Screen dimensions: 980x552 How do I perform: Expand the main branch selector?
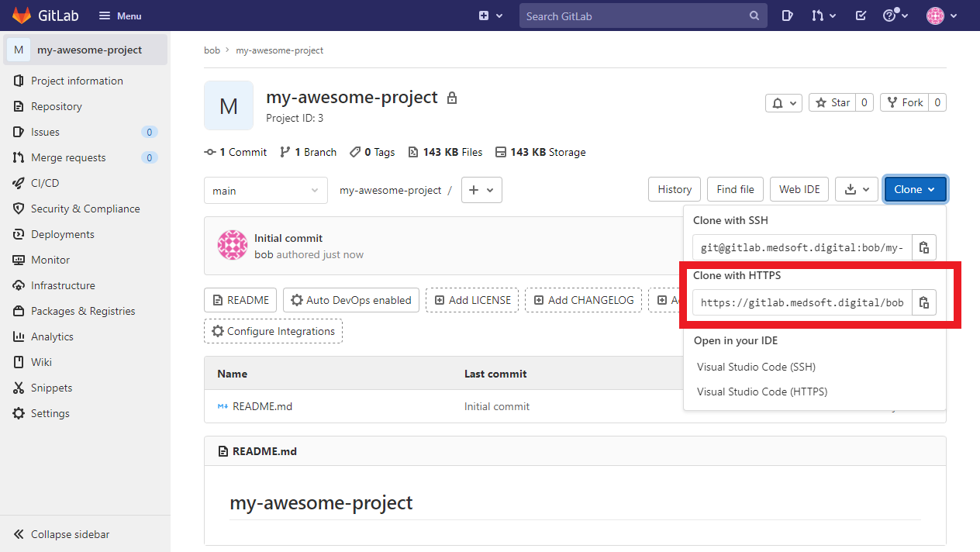265,191
